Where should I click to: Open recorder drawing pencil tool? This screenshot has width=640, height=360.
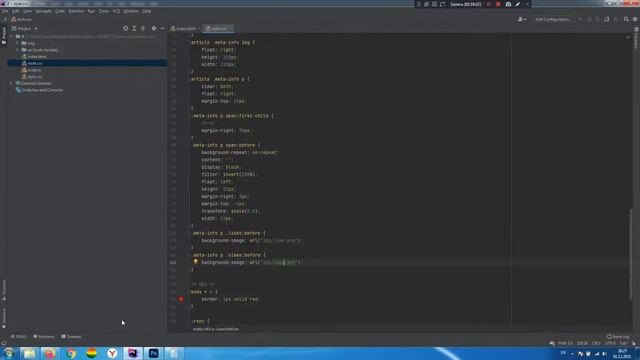tap(518, 4)
